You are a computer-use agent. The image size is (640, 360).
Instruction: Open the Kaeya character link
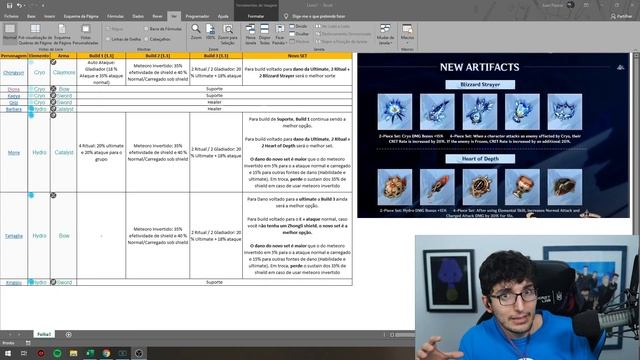[13, 96]
